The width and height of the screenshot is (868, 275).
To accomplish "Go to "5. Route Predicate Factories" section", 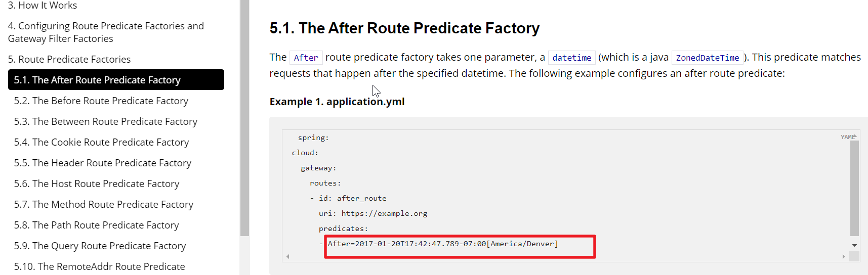I will pyautogui.click(x=69, y=59).
